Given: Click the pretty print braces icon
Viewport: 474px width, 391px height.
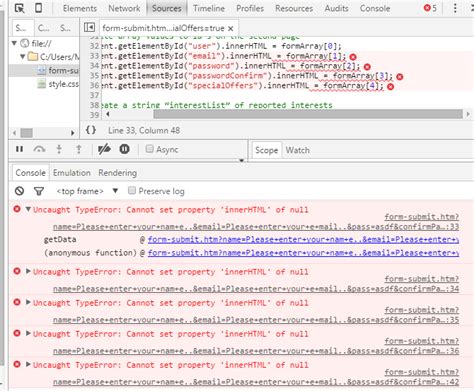Looking at the screenshot, I should pyautogui.click(x=91, y=130).
